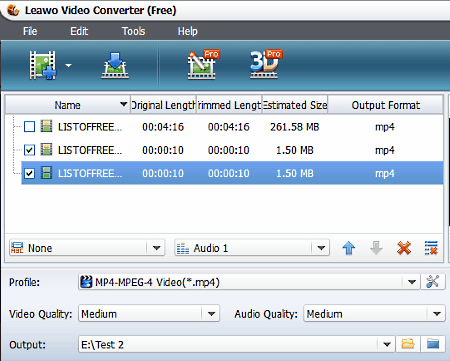Open the Tools menu

(x=133, y=31)
